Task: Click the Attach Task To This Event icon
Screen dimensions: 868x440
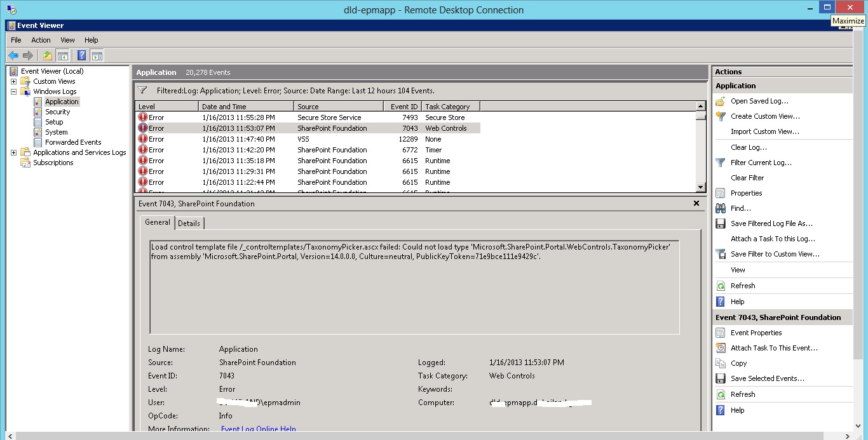Action: pos(720,348)
